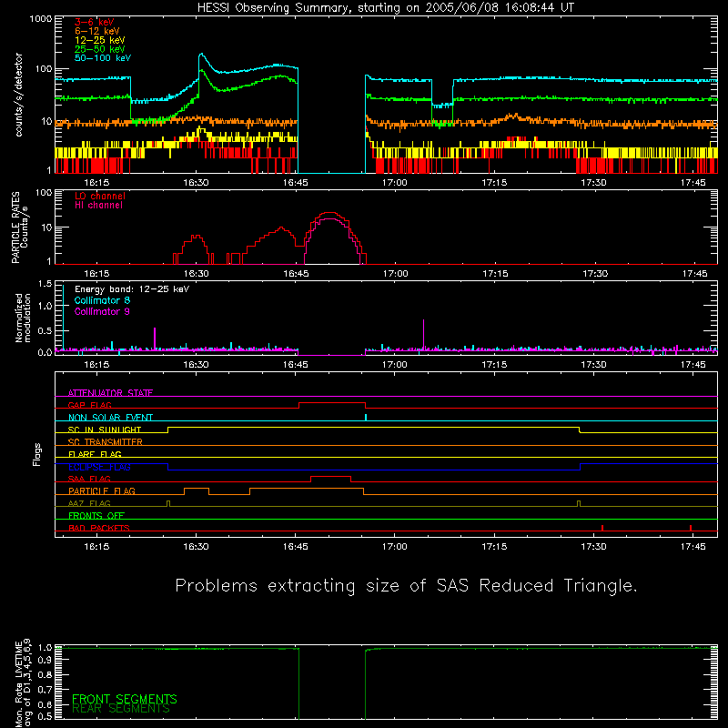
Task: Click the SAA_FLAG label
Action: coord(89,479)
